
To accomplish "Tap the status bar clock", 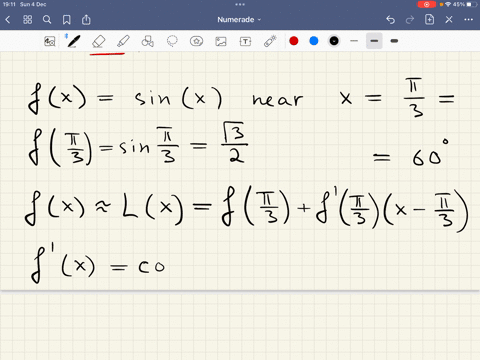I will (9, 4).
